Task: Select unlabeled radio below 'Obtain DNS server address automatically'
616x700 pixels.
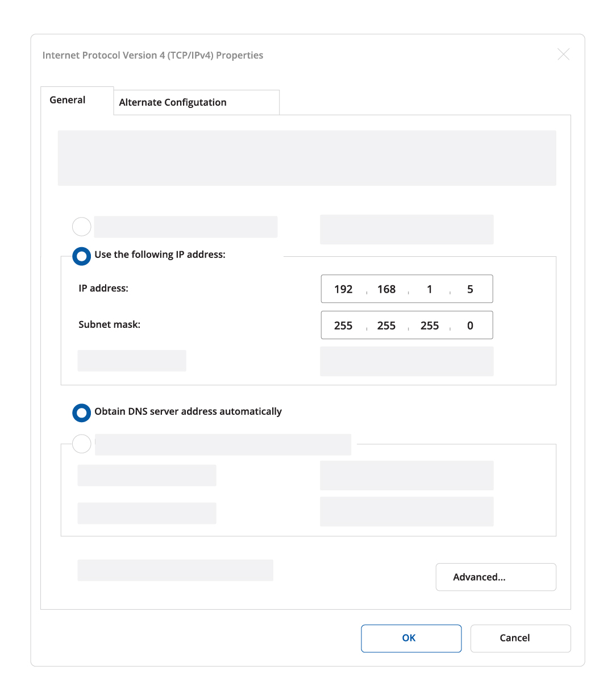Action: click(x=82, y=444)
